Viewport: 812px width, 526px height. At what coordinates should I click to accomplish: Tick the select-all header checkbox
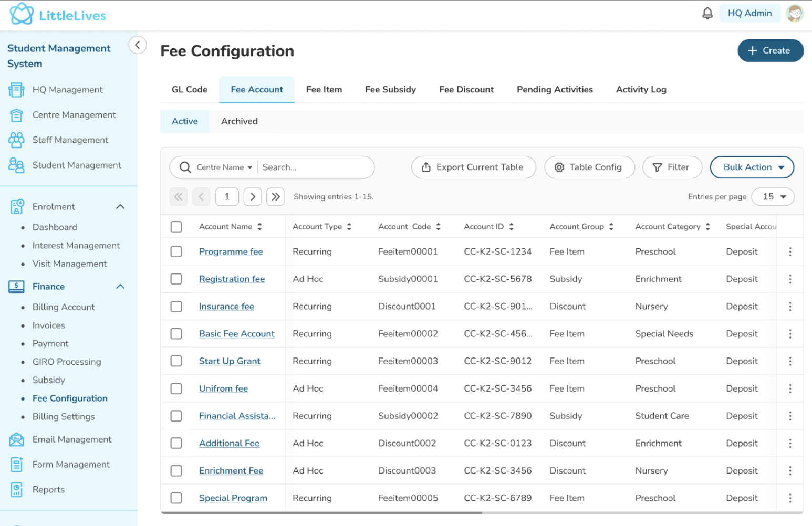(x=176, y=227)
